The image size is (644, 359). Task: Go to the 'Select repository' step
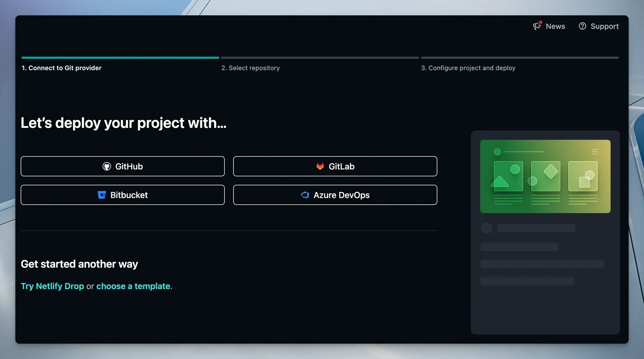pos(250,68)
